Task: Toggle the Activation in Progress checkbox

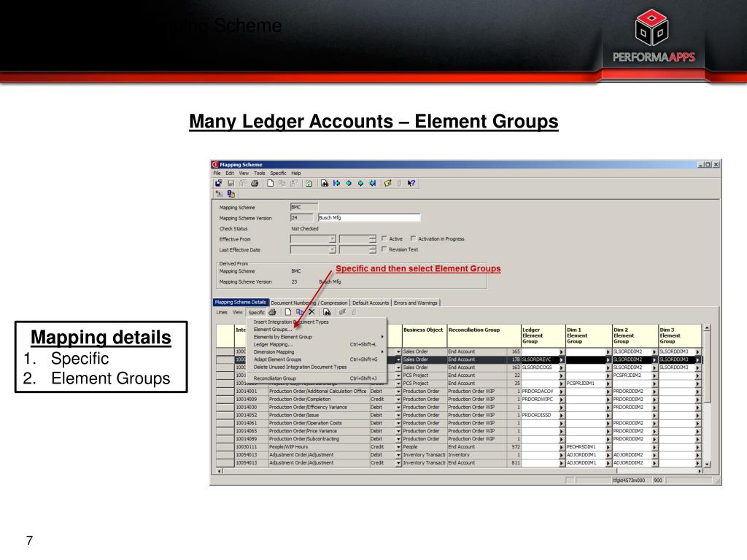Action: (413, 238)
